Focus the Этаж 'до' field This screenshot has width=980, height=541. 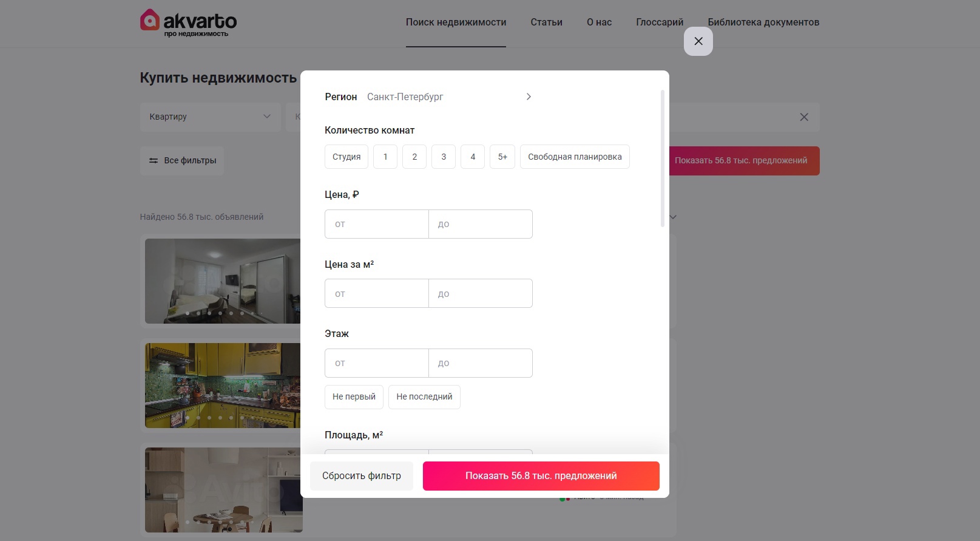pos(481,363)
